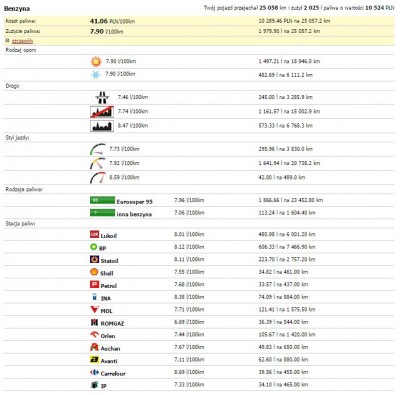This screenshot has height=395, width=400.
Task: Select the city skyline road icon
Action: pos(102,126)
